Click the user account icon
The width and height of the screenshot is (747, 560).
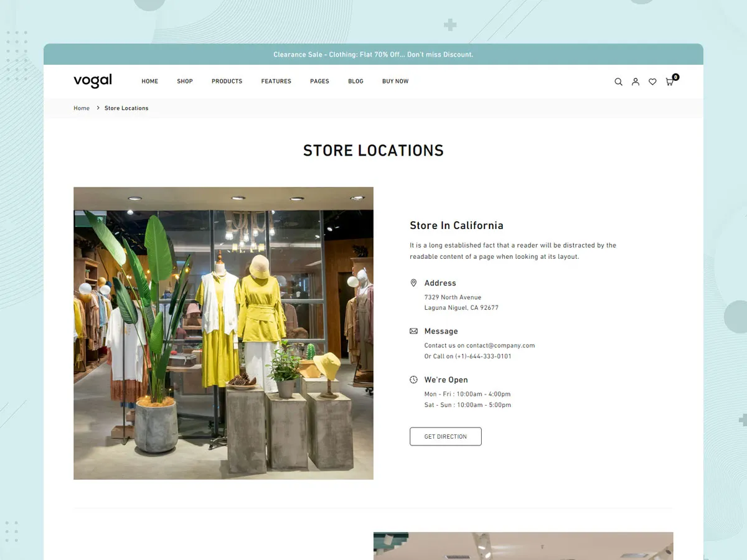click(x=636, y=82)
